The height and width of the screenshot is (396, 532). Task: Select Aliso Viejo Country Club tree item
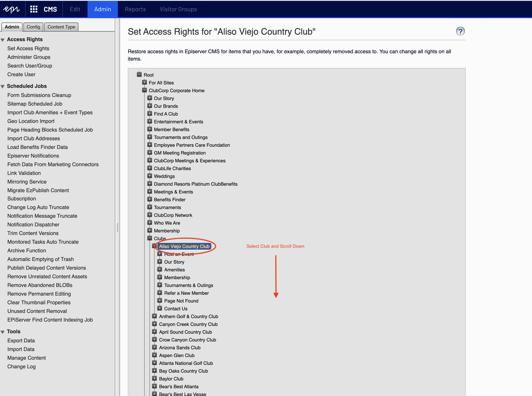pos(184,246)
